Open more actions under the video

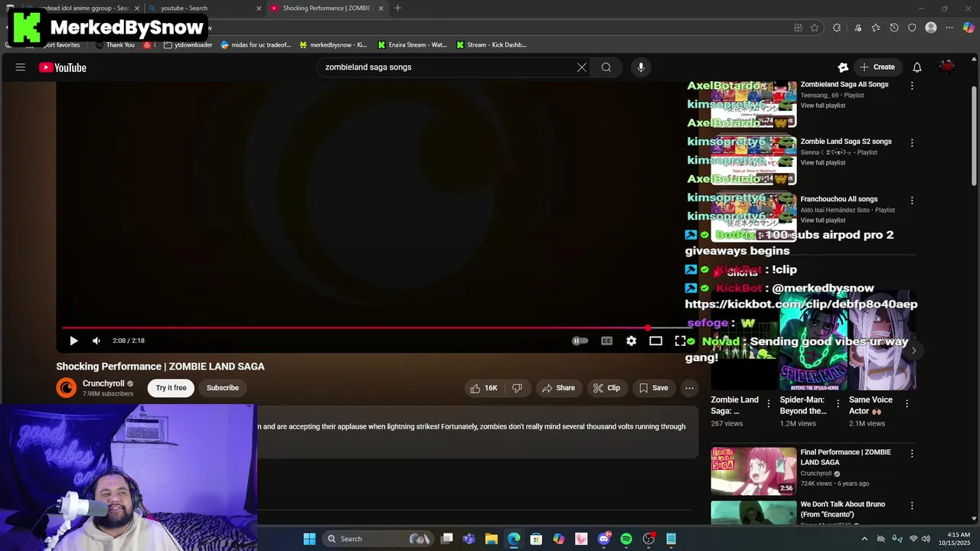tap(689, 388)
